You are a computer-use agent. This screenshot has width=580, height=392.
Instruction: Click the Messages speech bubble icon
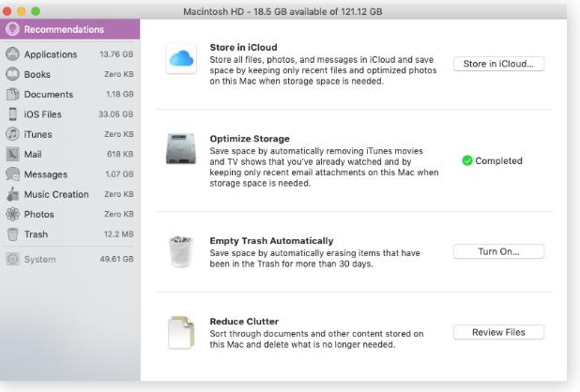click(x=12, y=174)
